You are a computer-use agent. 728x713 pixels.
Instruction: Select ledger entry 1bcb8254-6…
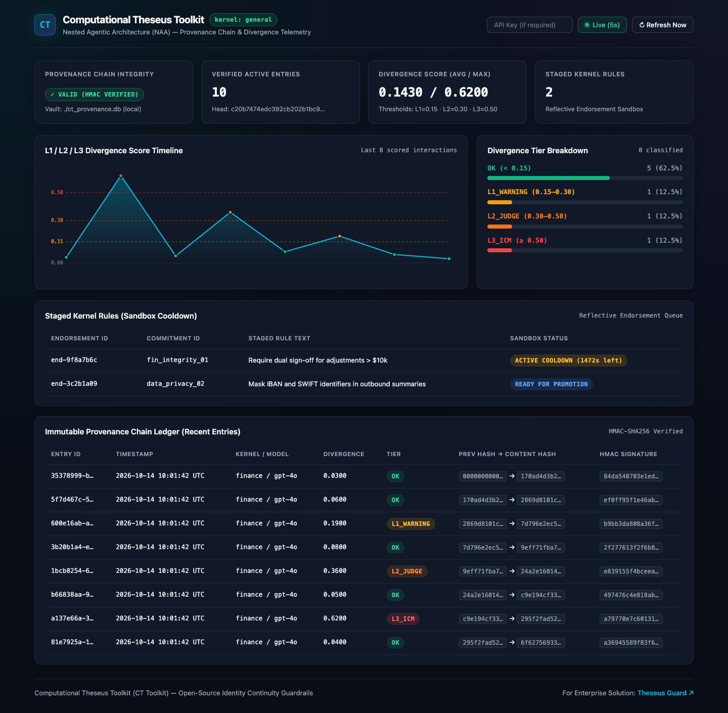click(72, 571)
